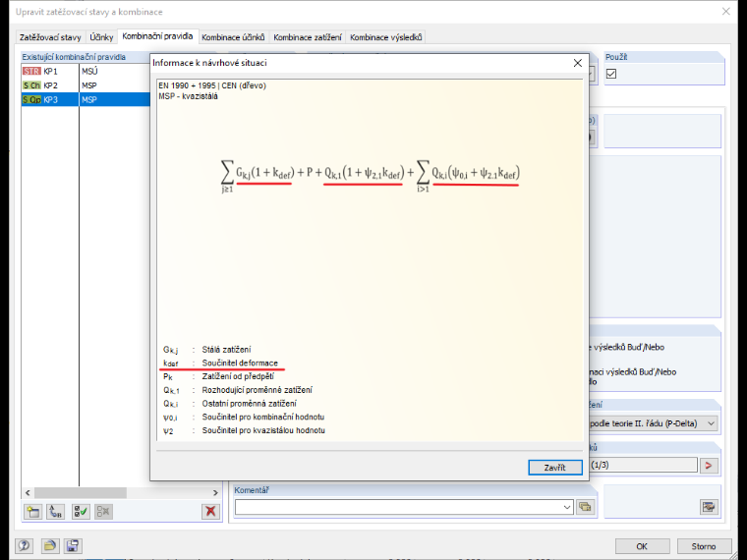This screenshot has width=747, height=560.
Task: Create a new combination rule
Action: [x=32, y=512]
